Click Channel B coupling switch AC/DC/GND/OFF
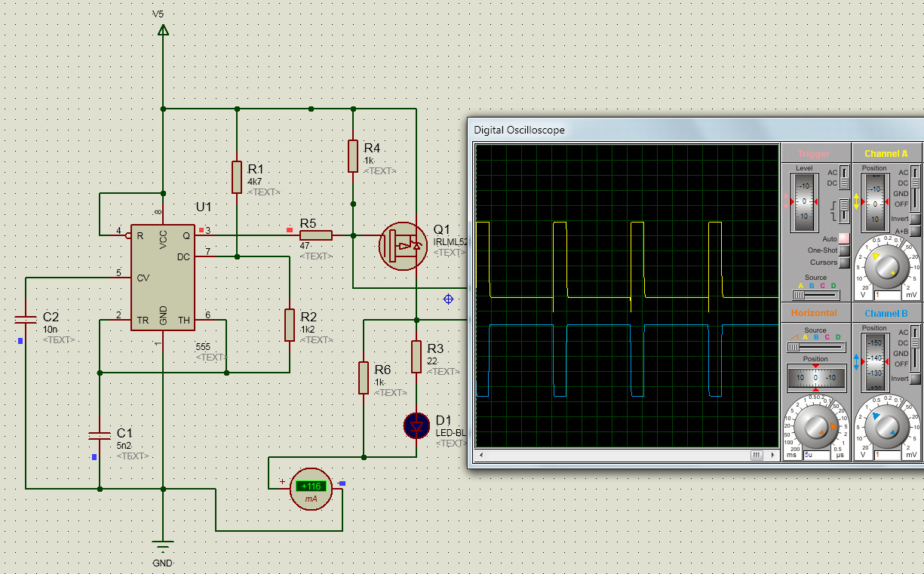This screenshot has width=924, height=574. point(915,348)
